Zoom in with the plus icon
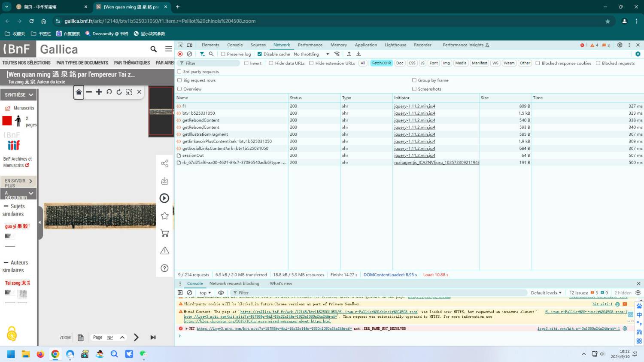 [x=99, y=92]
